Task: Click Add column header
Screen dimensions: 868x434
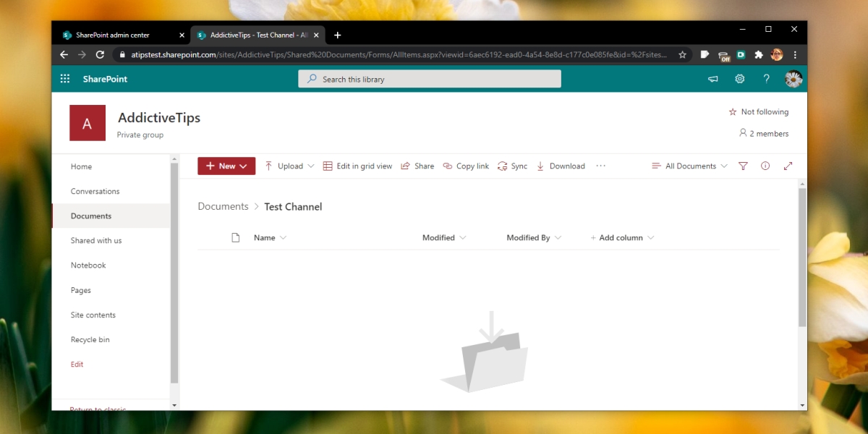Action: click(622, 238)
